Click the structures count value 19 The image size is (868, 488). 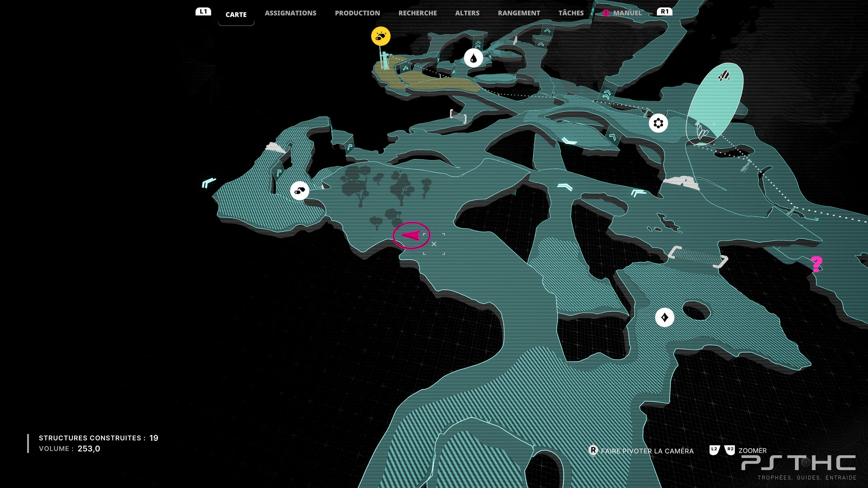[x=154, y=438]
